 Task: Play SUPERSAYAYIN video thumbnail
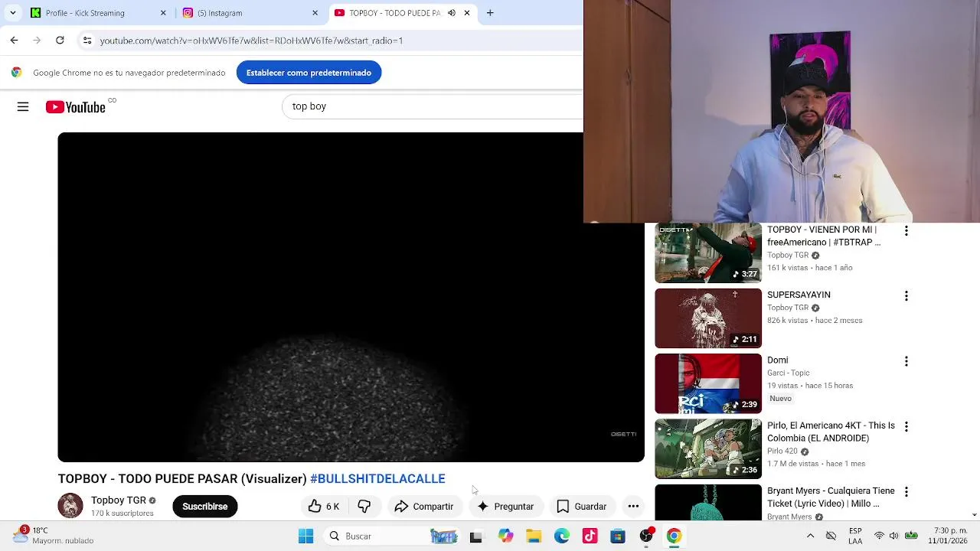(708, 318)
